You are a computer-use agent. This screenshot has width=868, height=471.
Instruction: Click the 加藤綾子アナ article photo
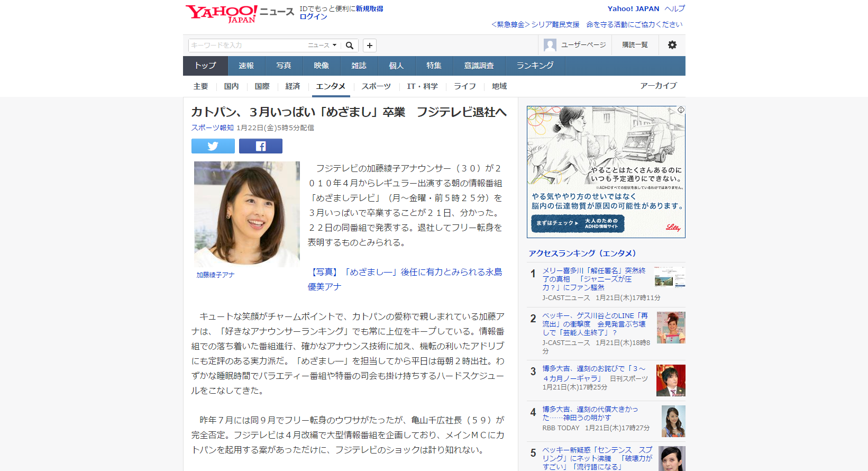[x=247, y=214]
